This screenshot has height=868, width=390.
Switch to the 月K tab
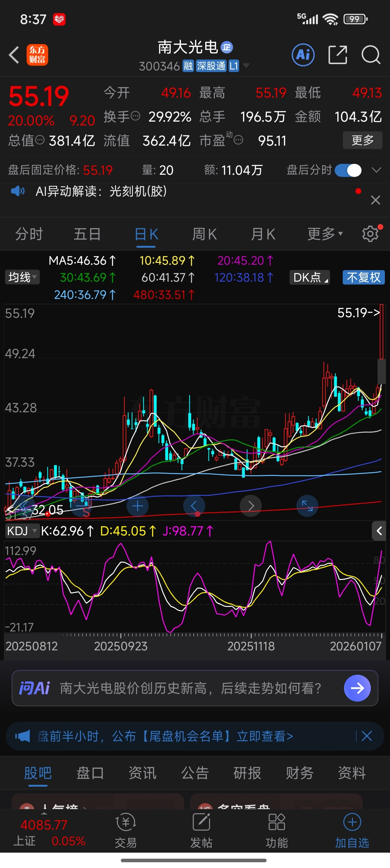263,234
